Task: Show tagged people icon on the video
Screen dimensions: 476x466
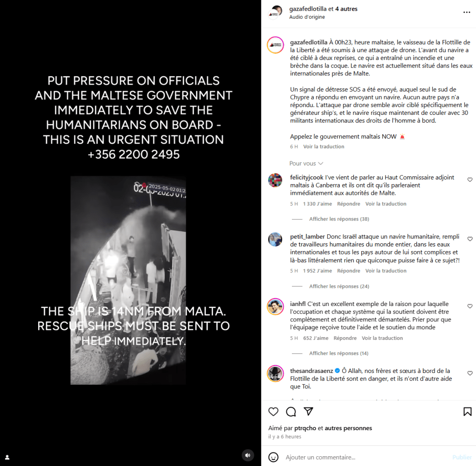Action: [x=7, y=457]
